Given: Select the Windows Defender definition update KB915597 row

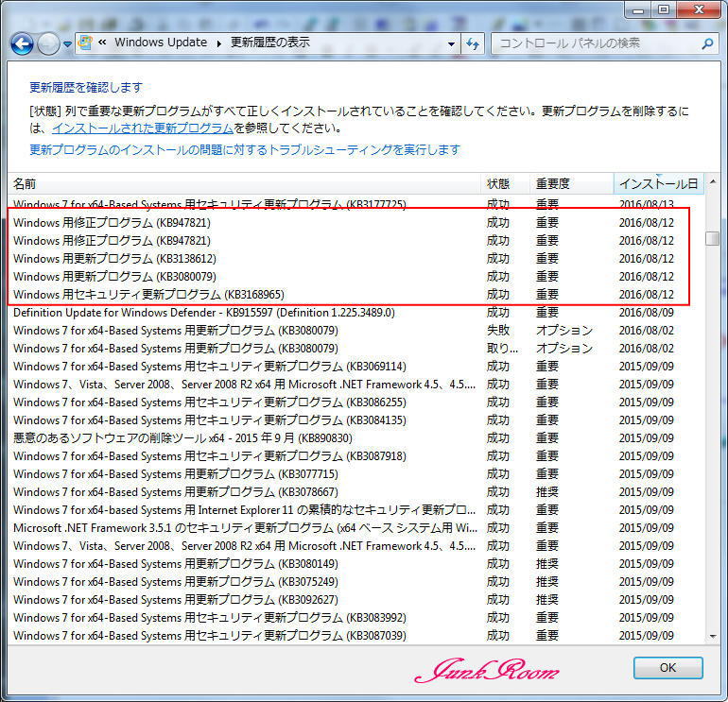Looking at the screenshot, I should (x=355, y=312).
